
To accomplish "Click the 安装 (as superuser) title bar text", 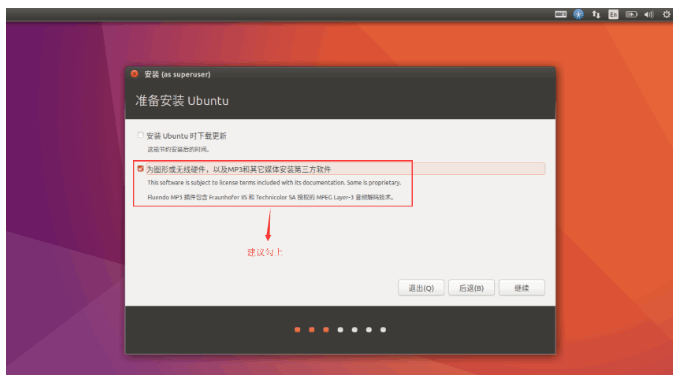I will coord(177,74).
